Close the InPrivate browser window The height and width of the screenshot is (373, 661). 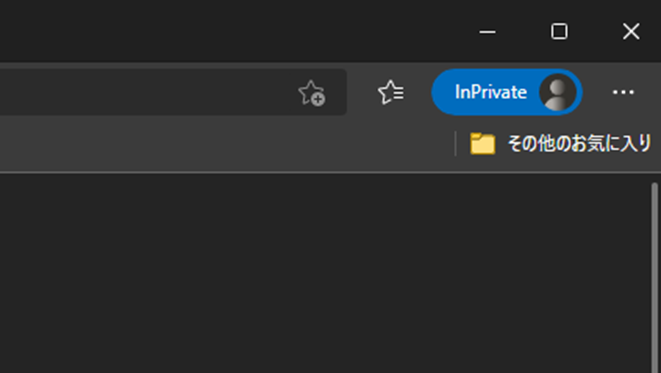[x=631, y=32]
